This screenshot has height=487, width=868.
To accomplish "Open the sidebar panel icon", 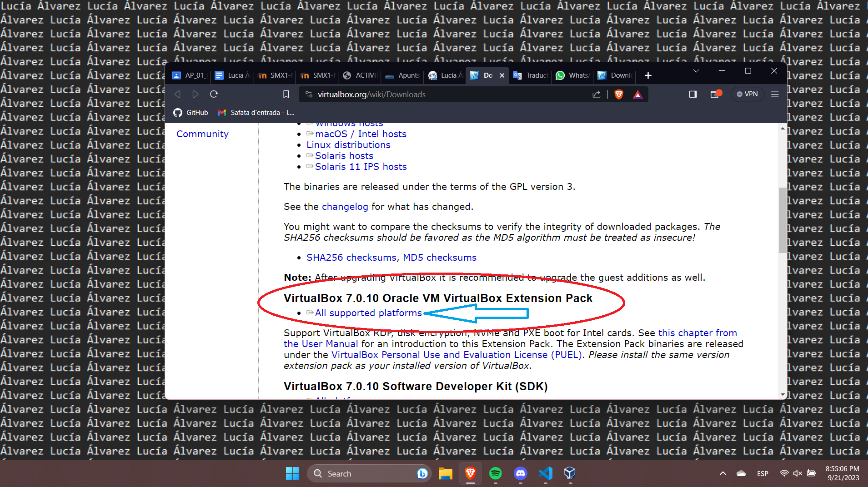I will 693,94.
